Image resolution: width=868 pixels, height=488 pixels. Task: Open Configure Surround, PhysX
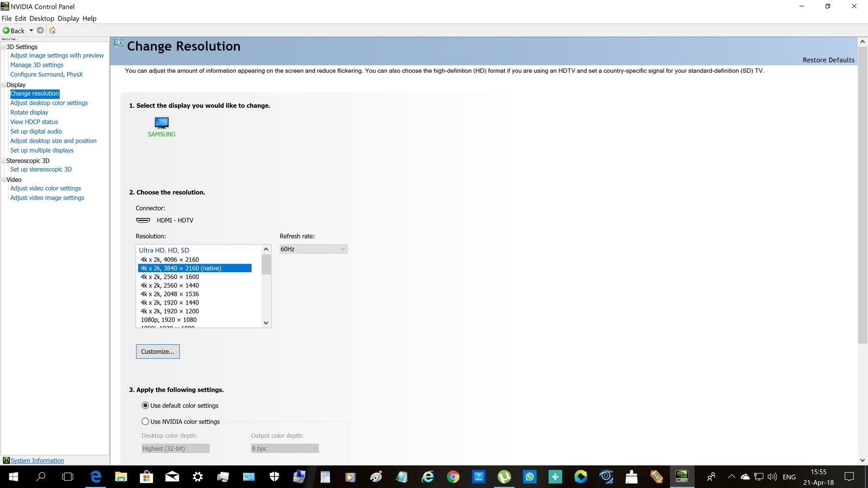click(47, 74)
